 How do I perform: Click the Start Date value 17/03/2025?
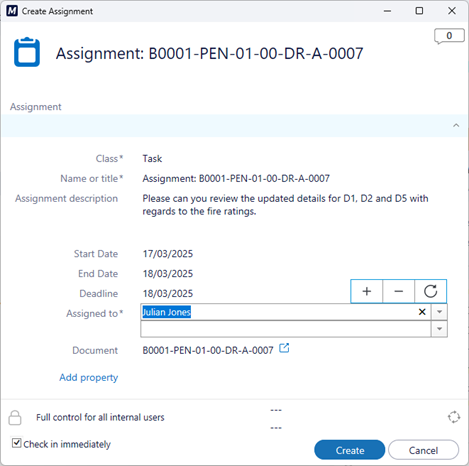coord(168,254)
